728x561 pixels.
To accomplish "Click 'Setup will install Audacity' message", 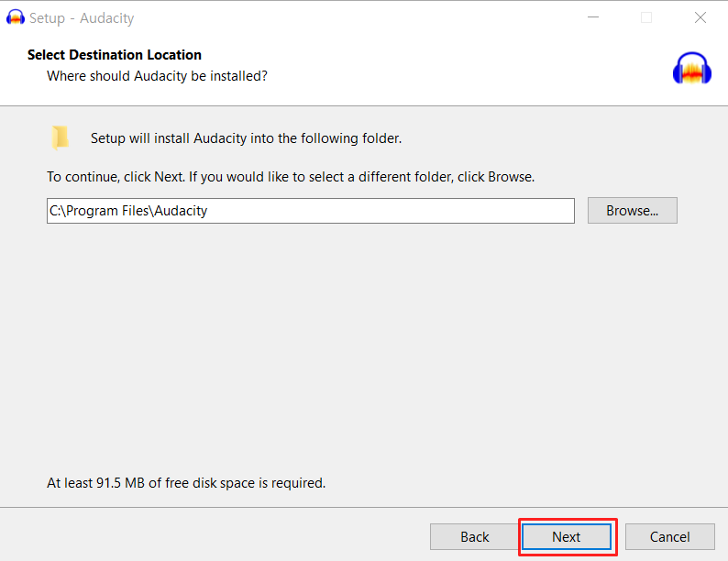I will click(x=246, y=138).
